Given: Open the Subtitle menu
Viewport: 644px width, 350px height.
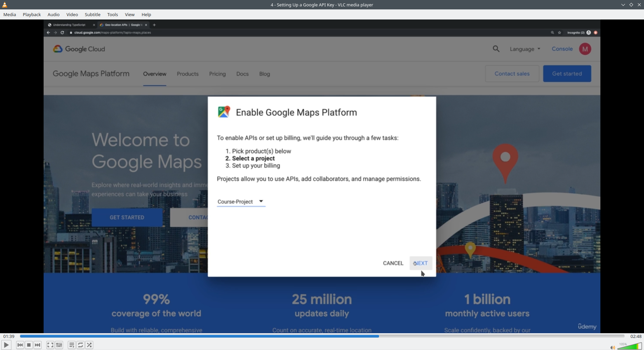Looking at the screenshot, I should (93, 14).
